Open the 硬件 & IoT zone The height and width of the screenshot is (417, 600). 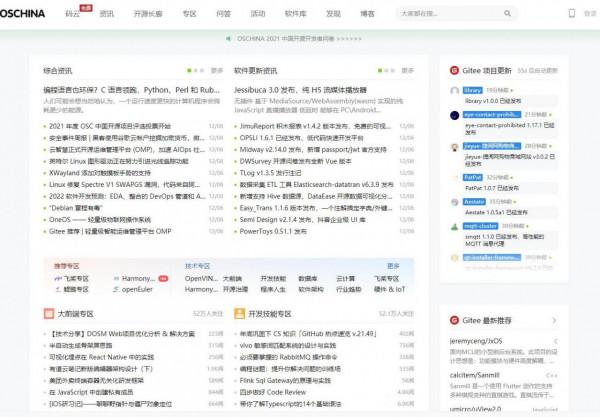390,290
